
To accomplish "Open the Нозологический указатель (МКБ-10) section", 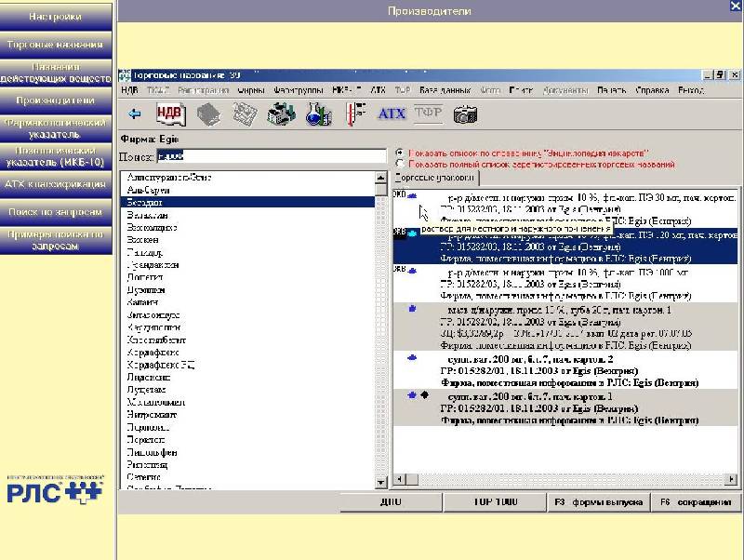I will coord(56,156).
